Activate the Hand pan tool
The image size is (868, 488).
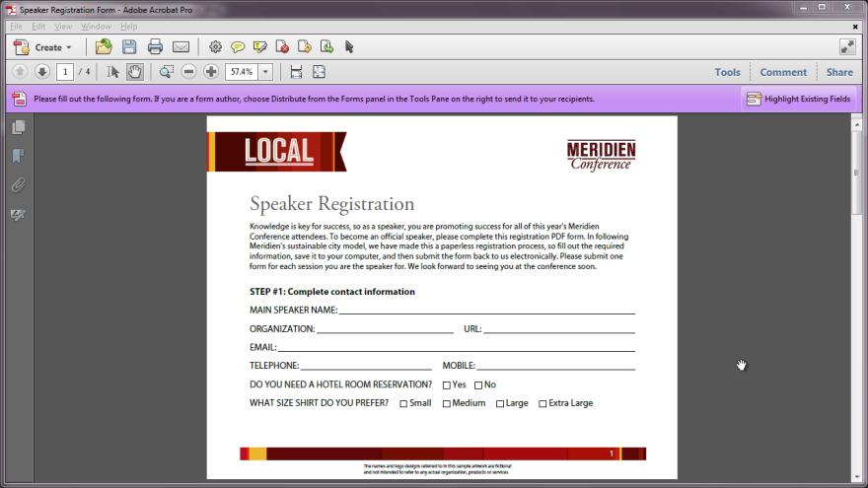point(134,72)
